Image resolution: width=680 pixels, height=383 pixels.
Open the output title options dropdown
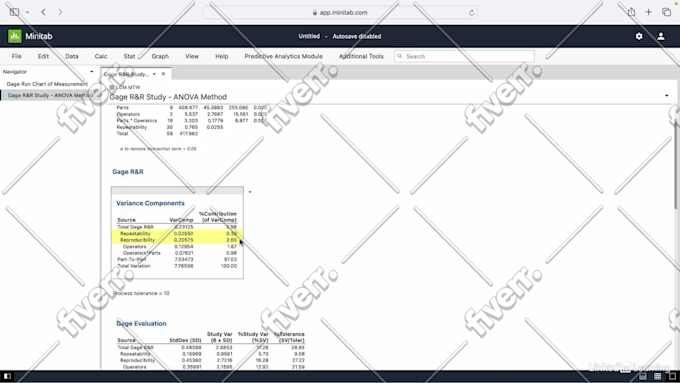pos(667,95)
